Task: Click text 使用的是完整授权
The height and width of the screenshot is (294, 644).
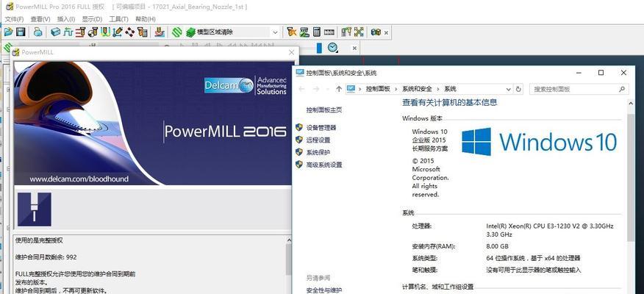Action: coord(39,240)
